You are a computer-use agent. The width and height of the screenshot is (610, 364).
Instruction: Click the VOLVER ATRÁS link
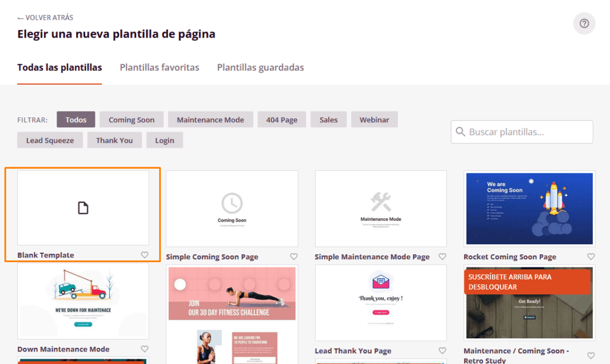click(x=45, y=17)
